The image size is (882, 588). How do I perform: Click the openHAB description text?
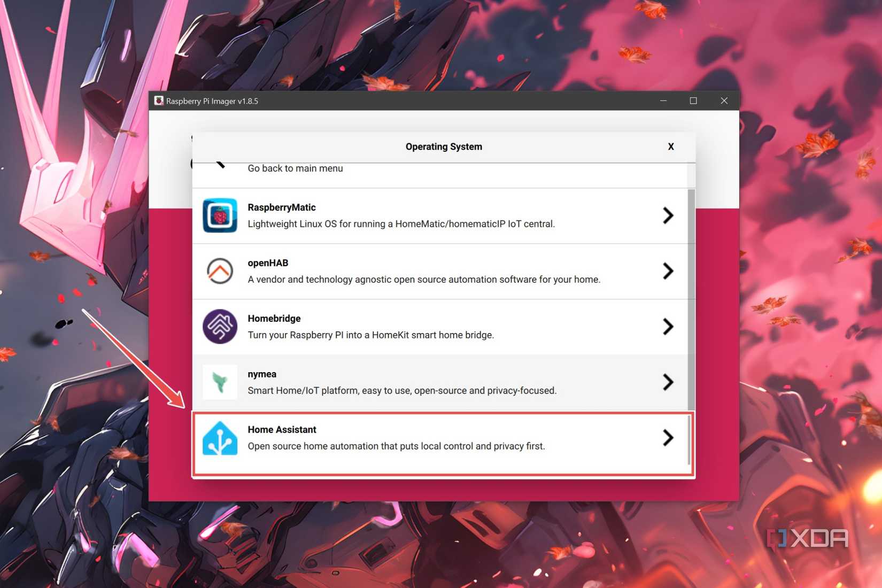click(424, 280)
